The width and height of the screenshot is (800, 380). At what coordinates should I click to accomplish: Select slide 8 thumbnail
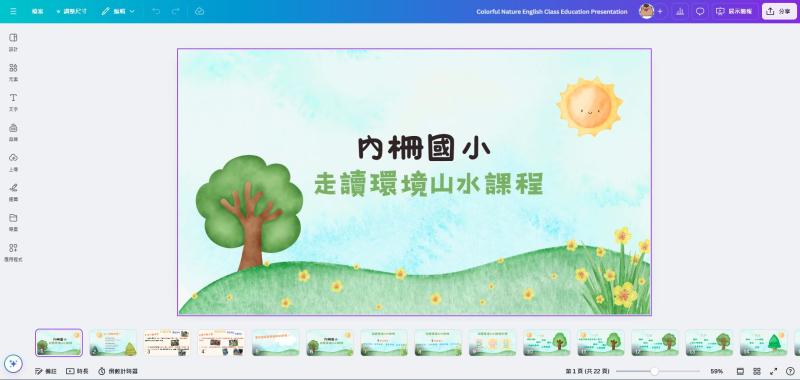[x=438, y=342]
